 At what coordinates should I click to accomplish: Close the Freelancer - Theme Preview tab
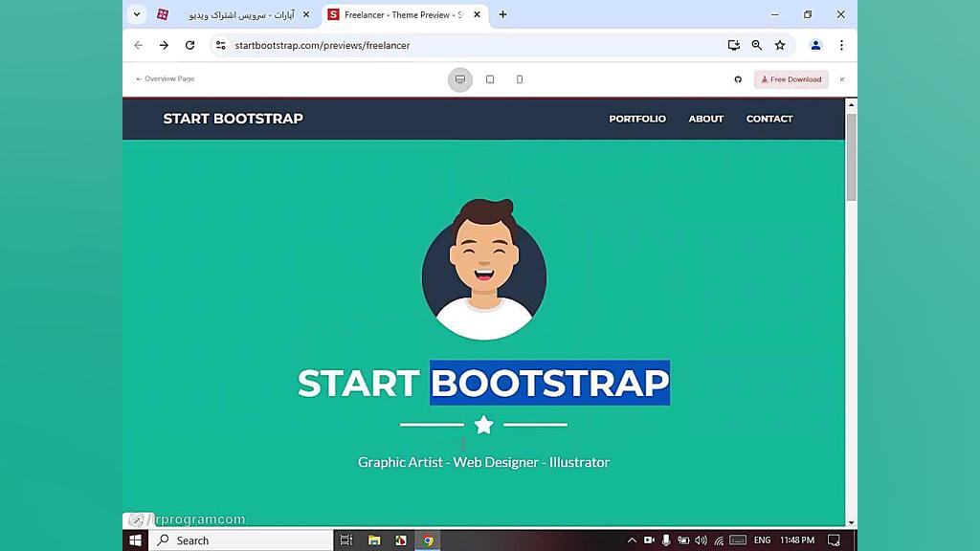click(x=477, y=14)
